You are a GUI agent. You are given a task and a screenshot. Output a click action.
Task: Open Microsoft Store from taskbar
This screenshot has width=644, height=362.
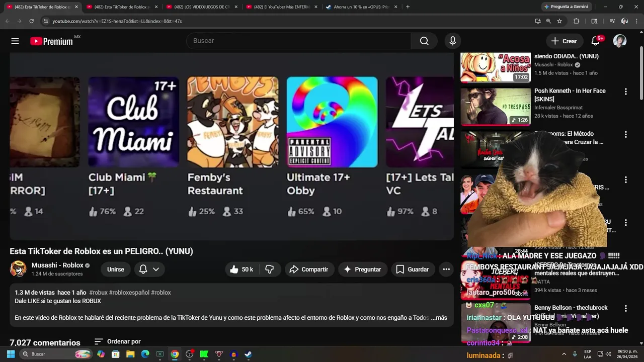tap(116, 354)
